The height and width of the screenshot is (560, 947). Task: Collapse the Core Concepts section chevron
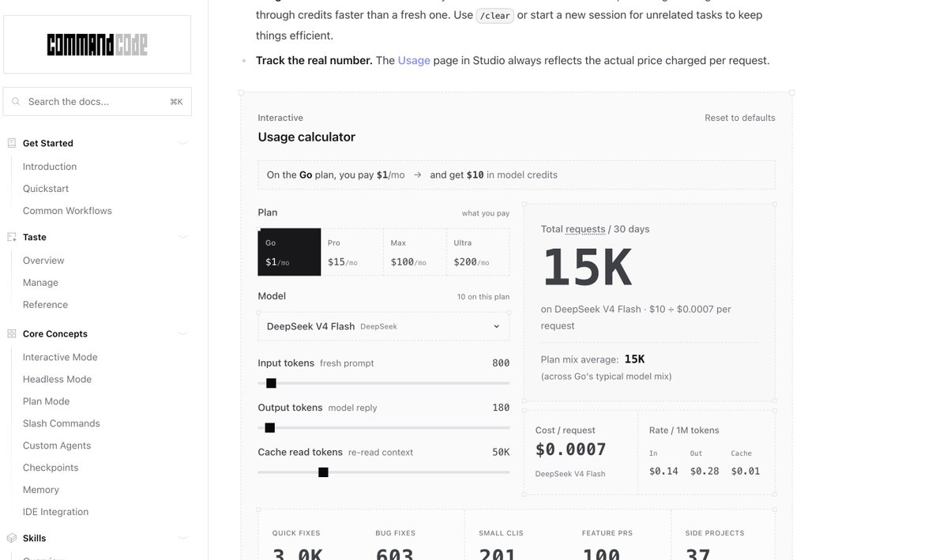pos(183,333)
